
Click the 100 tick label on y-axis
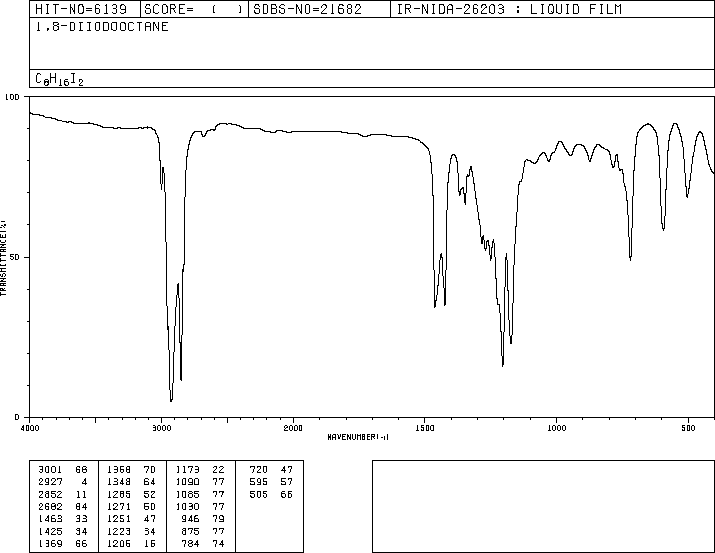[x=12, y=97]
